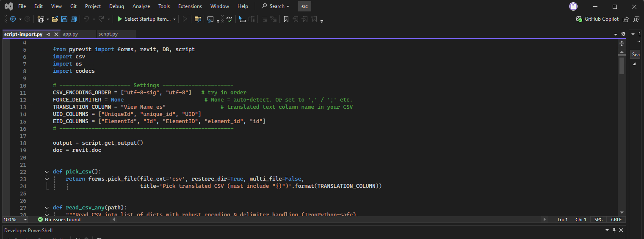This screenshot has height=239, width=644.
Task: Open the Undo history dropdown arrow
Action: (94, 19)
